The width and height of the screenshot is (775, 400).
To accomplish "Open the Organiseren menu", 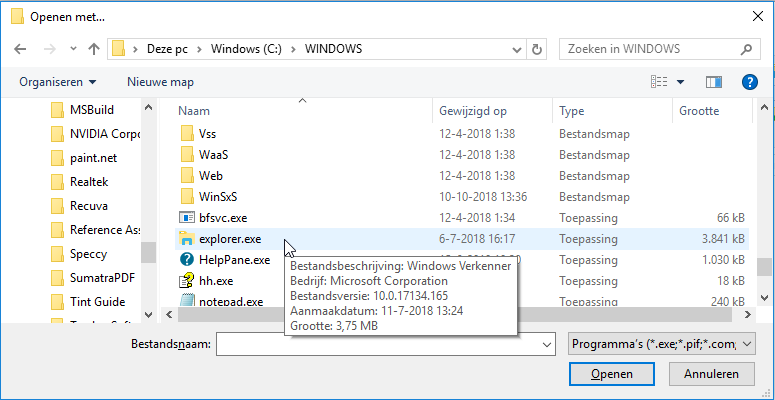I will 58,82.
